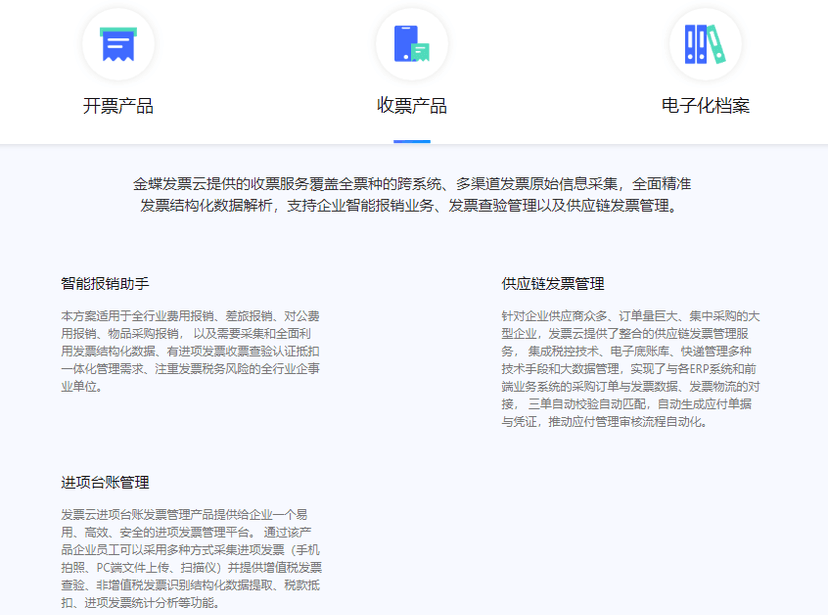Image resolution: width=828 pixels, height=615 pixels.
Task: Open the 电子化档案 tab label
Action: click(x=705, y=106)
